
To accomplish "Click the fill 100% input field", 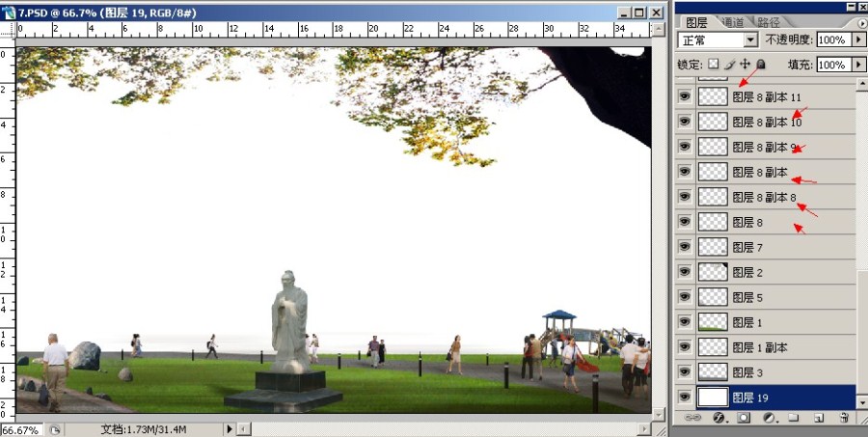I will coord(833,65).
